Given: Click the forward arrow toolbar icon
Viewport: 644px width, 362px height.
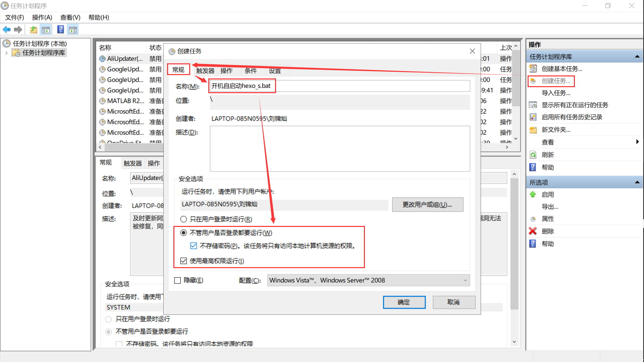Looking at the screenshot, I should click(18, 30).
